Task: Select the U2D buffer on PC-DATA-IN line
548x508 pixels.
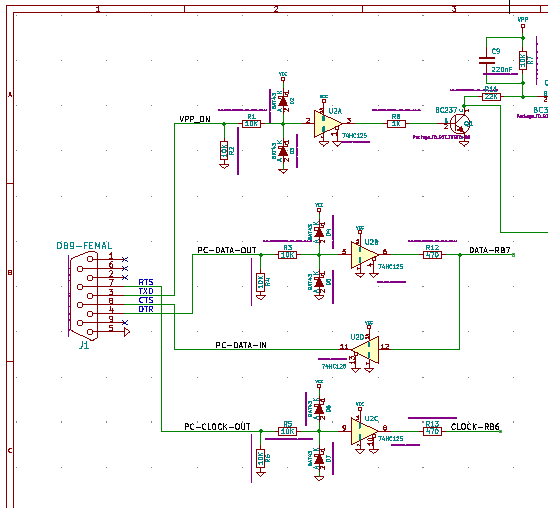Action: point(365,349)
